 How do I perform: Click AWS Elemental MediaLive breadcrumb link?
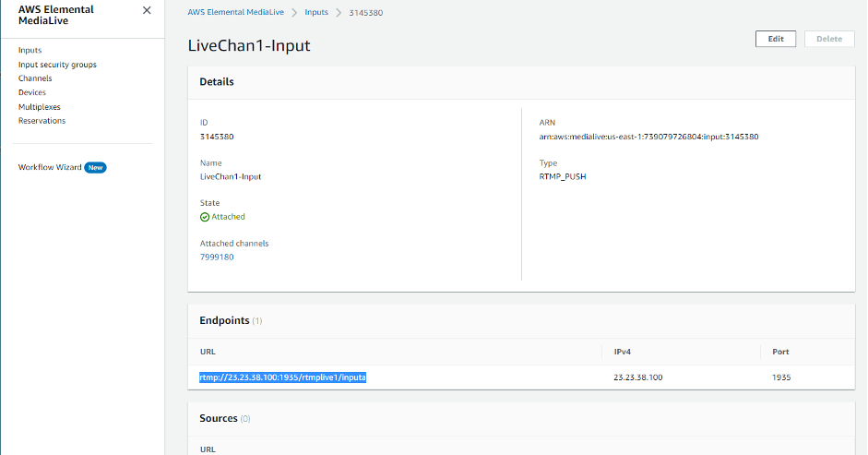236,12
